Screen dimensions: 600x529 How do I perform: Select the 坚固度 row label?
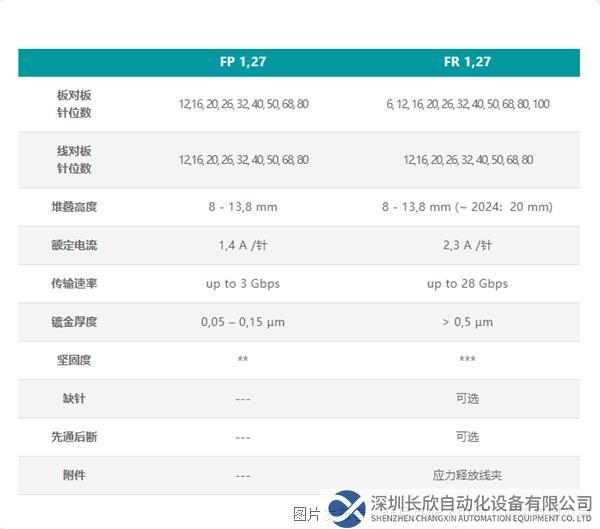coord(74,360)
